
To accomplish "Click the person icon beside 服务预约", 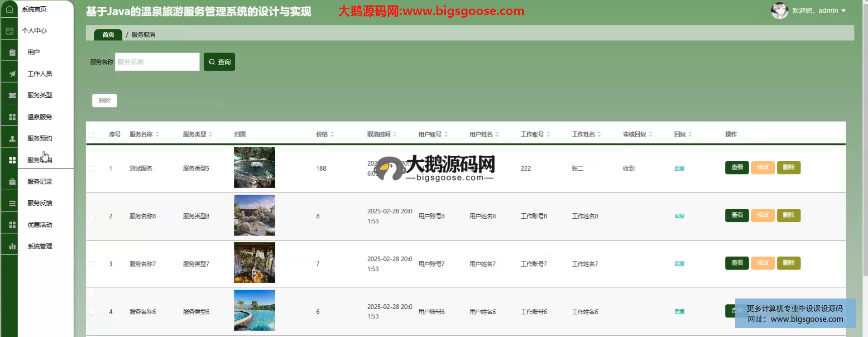I will pyautogui.click(x=12, y=139).
